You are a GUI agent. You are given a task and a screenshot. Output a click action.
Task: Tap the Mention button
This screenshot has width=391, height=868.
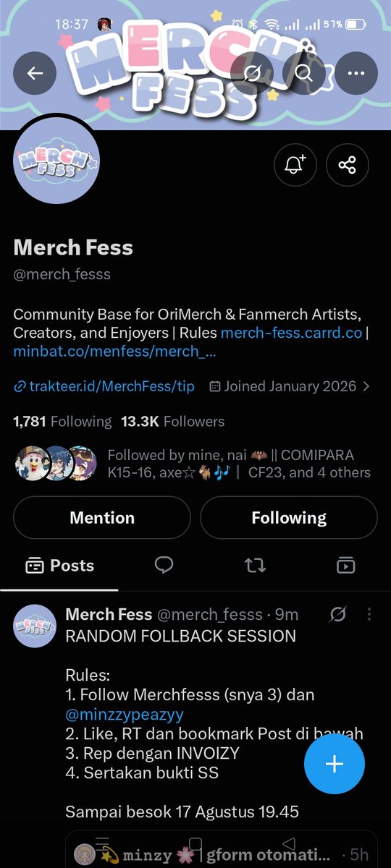click(x=102, y=518)
